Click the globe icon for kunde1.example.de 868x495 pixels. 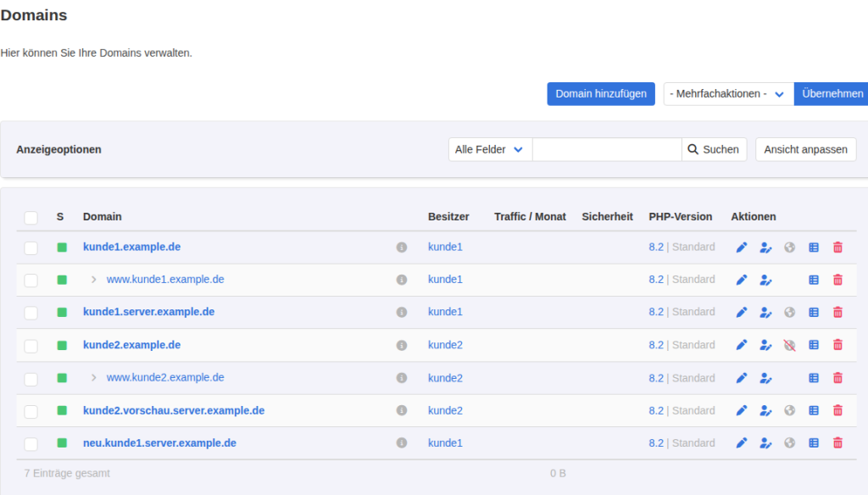[x=789, y=247]
